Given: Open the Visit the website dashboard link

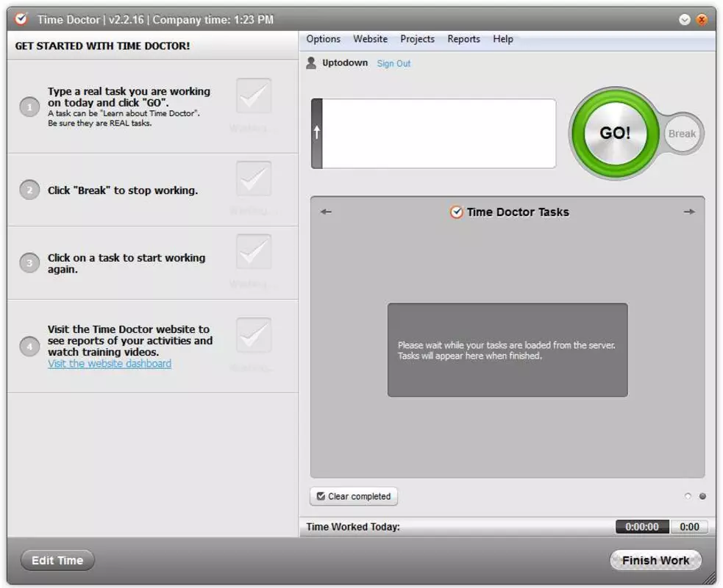Looking at the screenshot, I should coord(110,364).
